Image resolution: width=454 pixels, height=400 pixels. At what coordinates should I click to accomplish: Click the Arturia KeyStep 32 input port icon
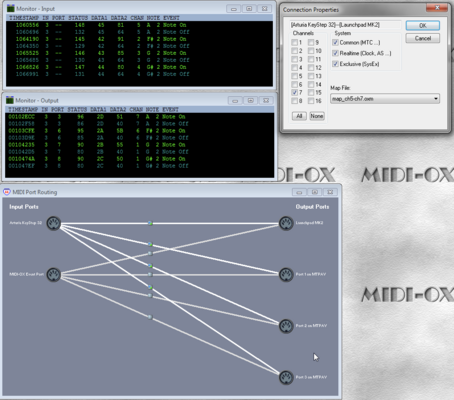[53, 223]
